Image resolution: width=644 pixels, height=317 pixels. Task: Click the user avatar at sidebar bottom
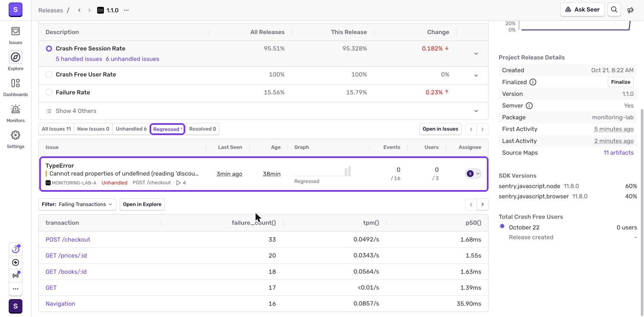[15, 306]
